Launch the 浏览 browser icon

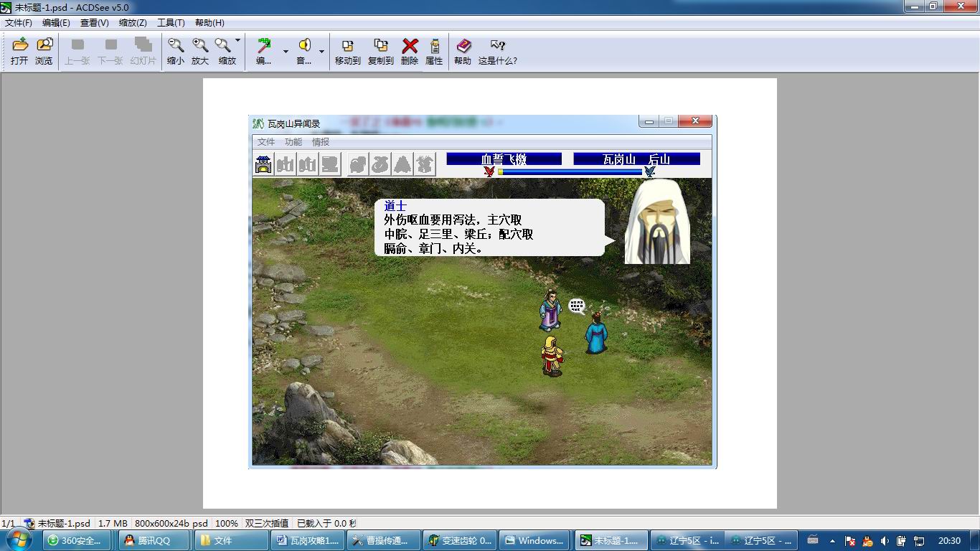44,52
